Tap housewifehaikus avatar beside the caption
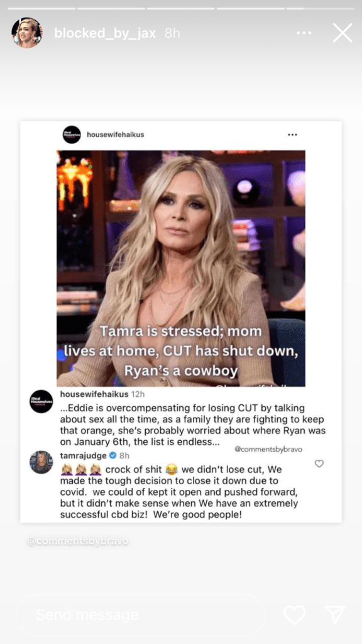Viewport: 362px width, 644px height. pyautogui.click(x=41, y=401)
